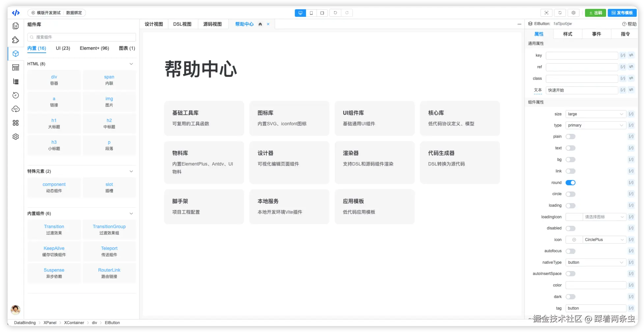Click the preview eye-scan icon in top toolbar

(546, 13)
